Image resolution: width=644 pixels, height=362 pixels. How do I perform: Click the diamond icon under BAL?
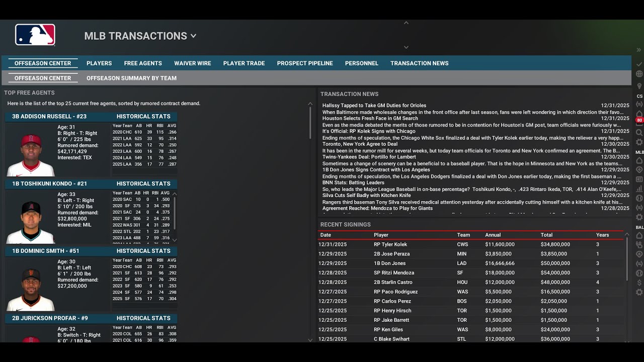coord(639,254)
